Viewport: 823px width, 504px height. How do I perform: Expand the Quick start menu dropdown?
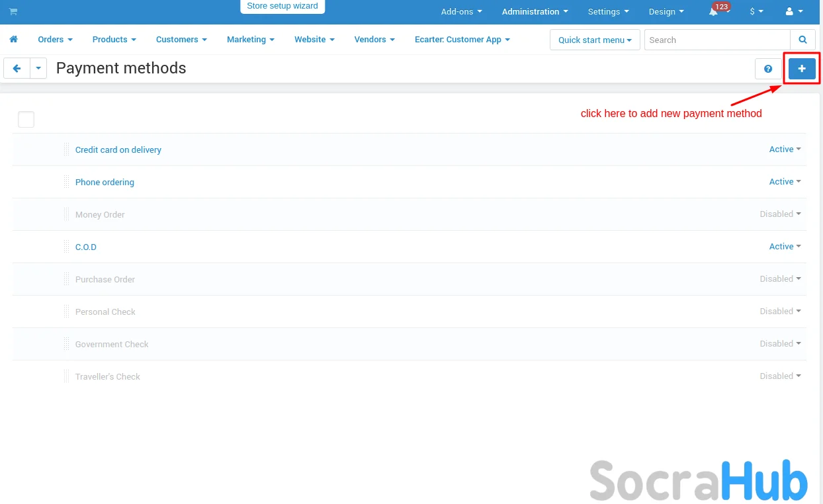click(594, 40)
